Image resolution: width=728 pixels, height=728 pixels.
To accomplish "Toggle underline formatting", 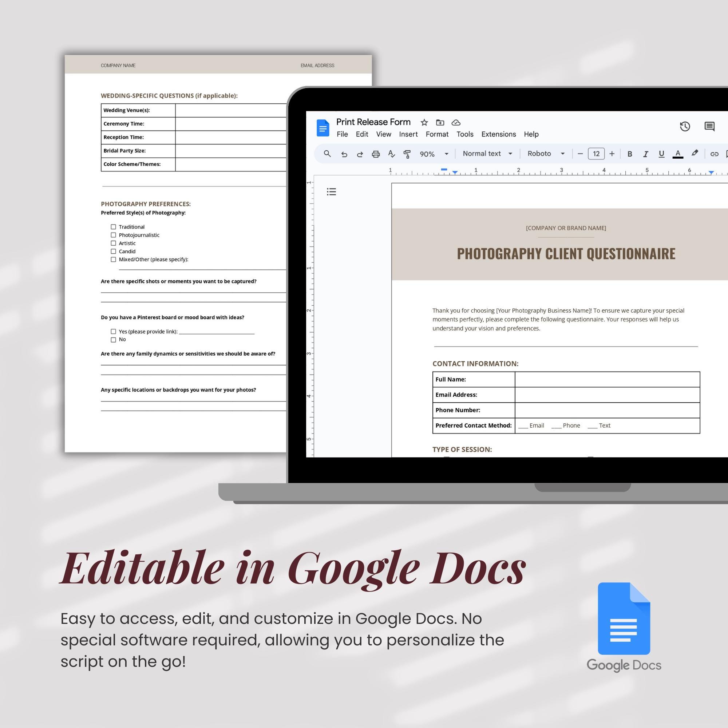I will 661,154.
